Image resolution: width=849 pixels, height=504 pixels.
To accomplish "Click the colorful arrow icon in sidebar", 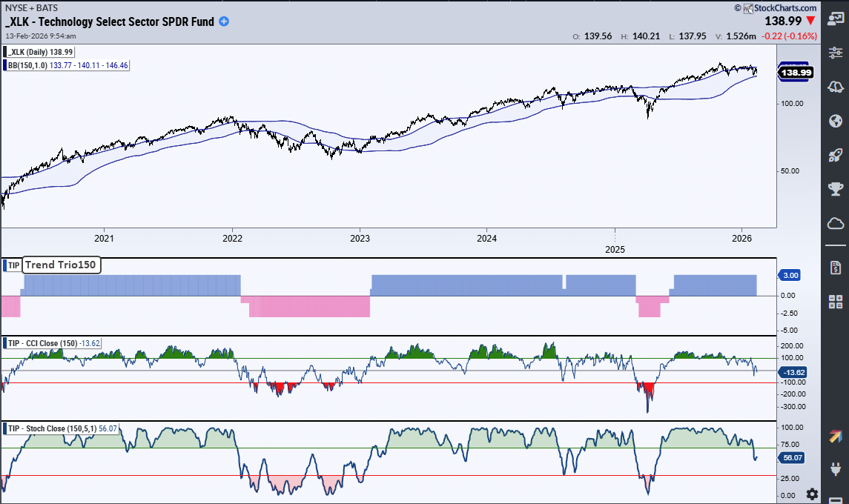I will point(835,437).
